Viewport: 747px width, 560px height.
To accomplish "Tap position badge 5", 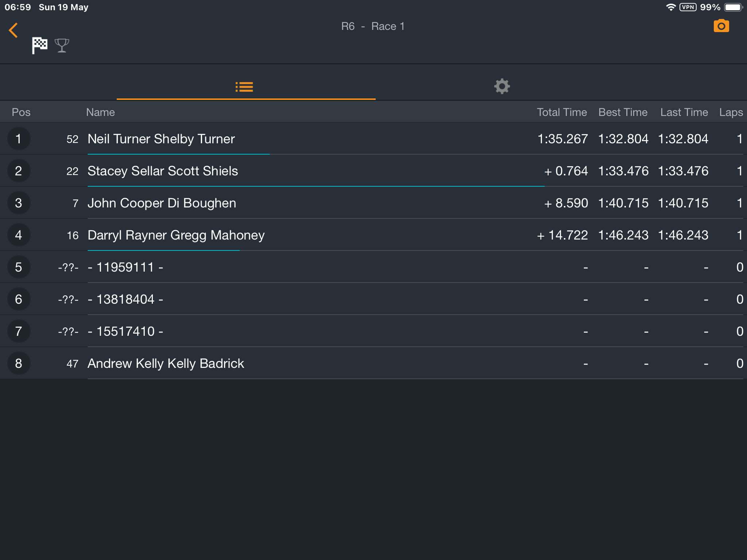I will pos(19,267).
